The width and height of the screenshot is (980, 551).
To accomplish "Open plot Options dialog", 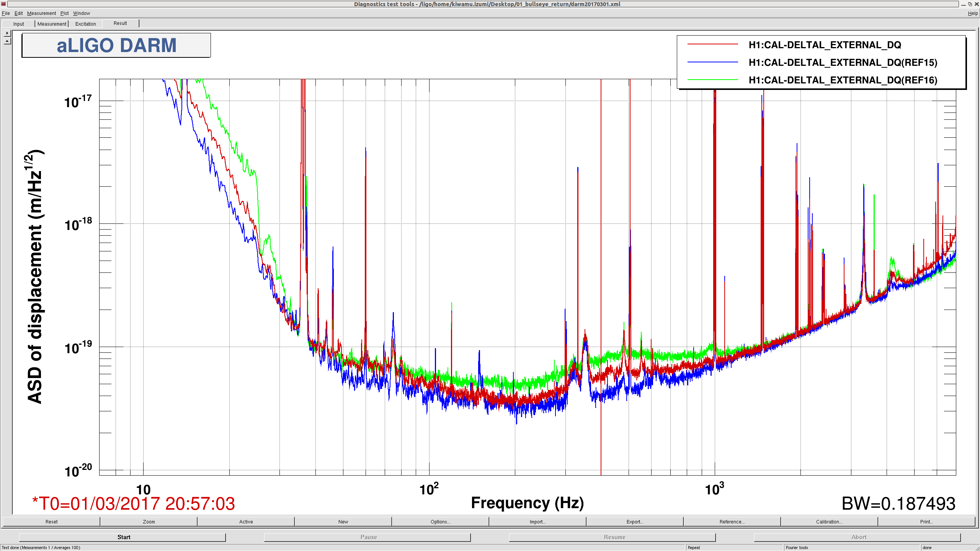I will [x=440, y=522].
